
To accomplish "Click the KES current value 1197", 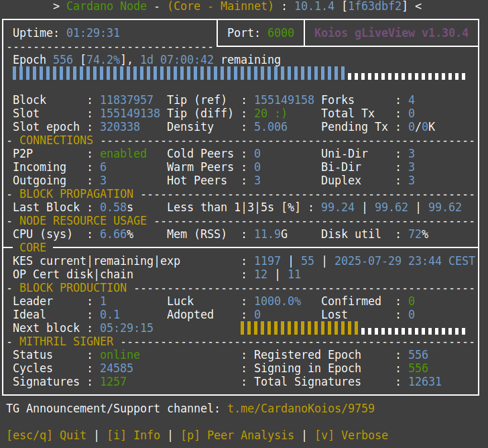I will coord(267,261).
